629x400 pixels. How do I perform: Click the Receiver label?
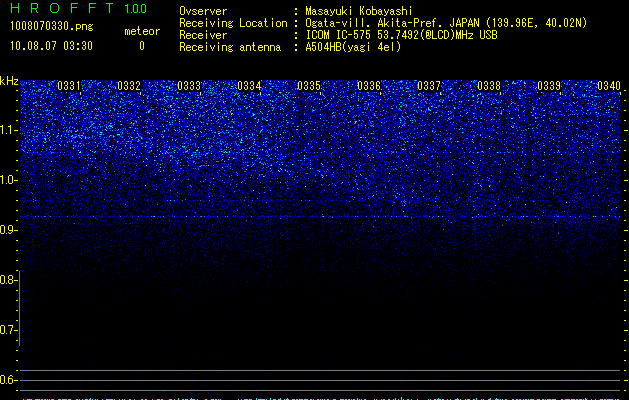coord(203,35)
